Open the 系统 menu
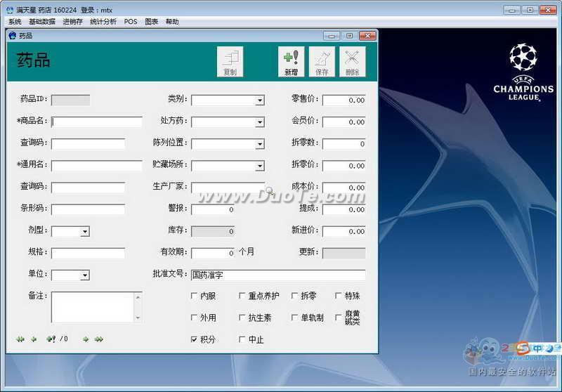This screenshot has height=392, width=562. click(15, 22)
